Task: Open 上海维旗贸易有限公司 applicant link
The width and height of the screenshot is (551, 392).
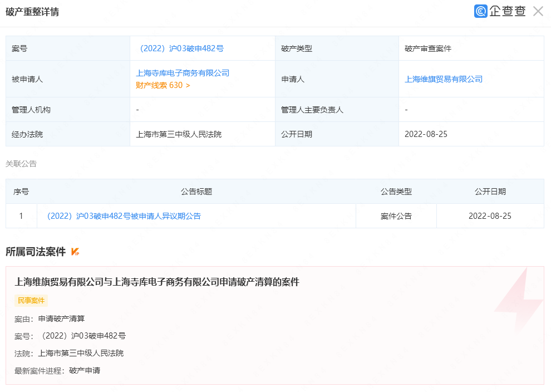Action: click(x=444, y=79)
